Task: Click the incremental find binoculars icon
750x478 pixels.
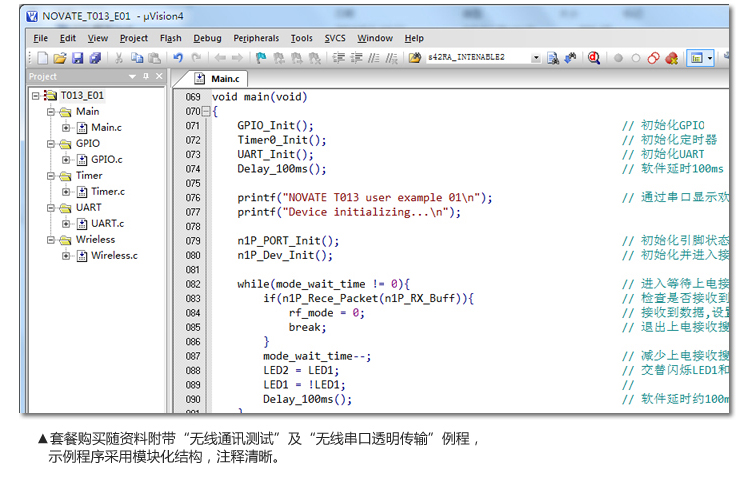Action: [570, 58]
